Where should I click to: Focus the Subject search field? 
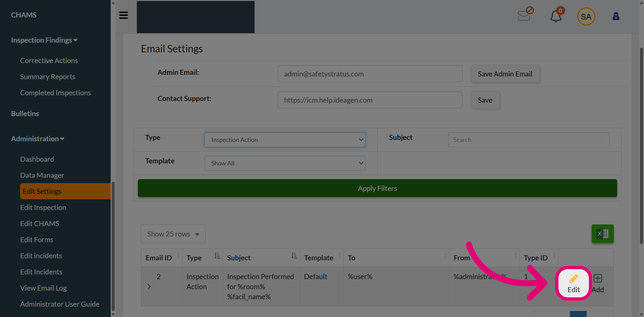pos(529,140)
